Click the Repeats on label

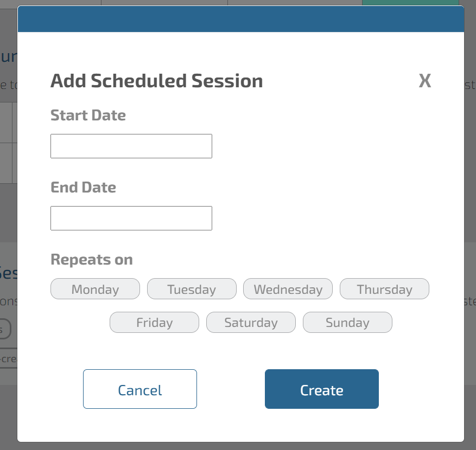(91, 260)
